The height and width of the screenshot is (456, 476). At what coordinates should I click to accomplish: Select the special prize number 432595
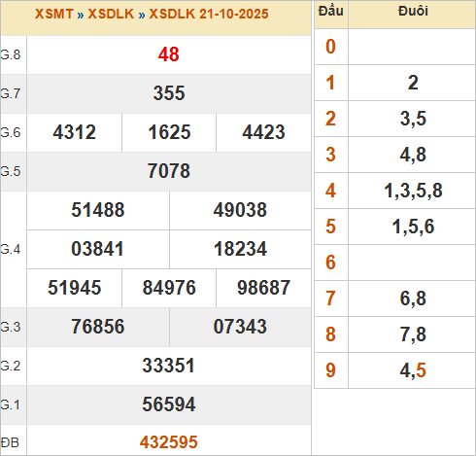(x=169, y=442)
